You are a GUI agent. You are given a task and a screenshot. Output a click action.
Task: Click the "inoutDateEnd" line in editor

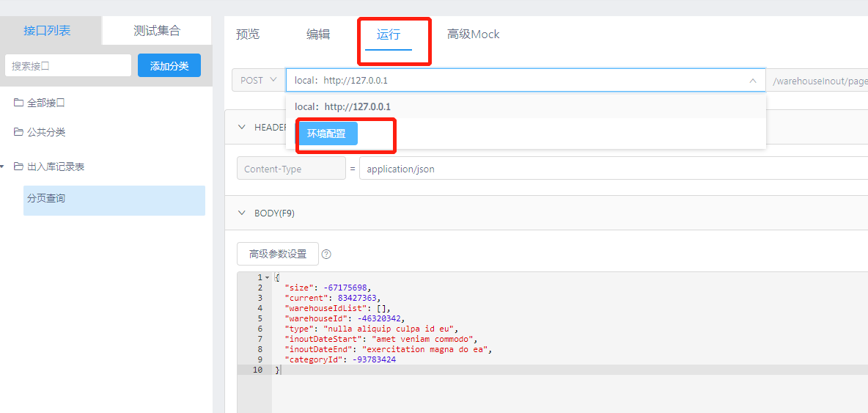tap(388, 349)
